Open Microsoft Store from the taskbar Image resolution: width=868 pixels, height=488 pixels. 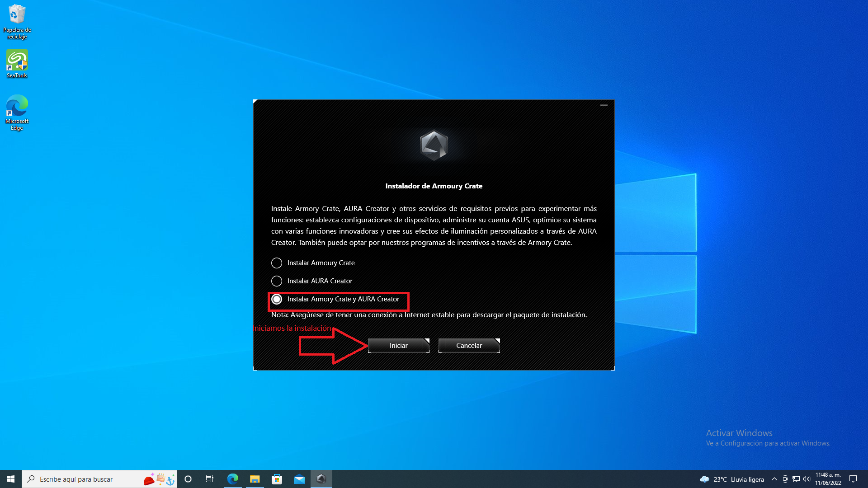[x=277, y=479]
